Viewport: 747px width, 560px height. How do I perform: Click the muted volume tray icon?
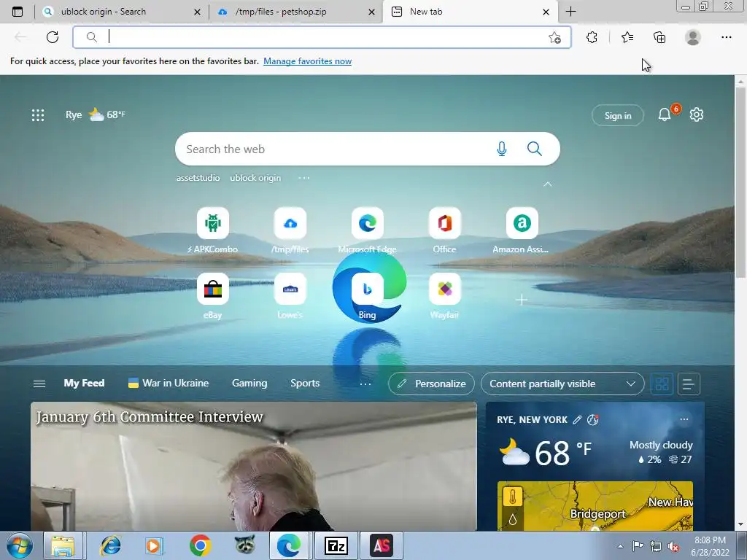(x=673, y=546)
